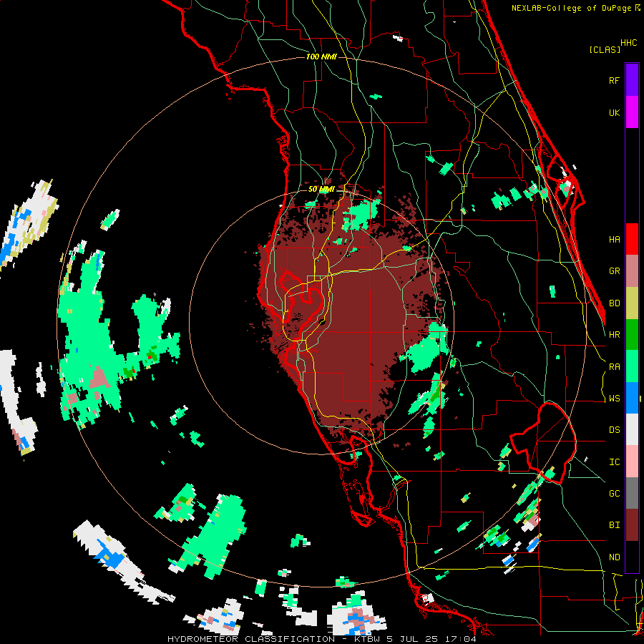Click the light pink IC legend swatch
The image size is (644, 644).
(x=632, y=462)
